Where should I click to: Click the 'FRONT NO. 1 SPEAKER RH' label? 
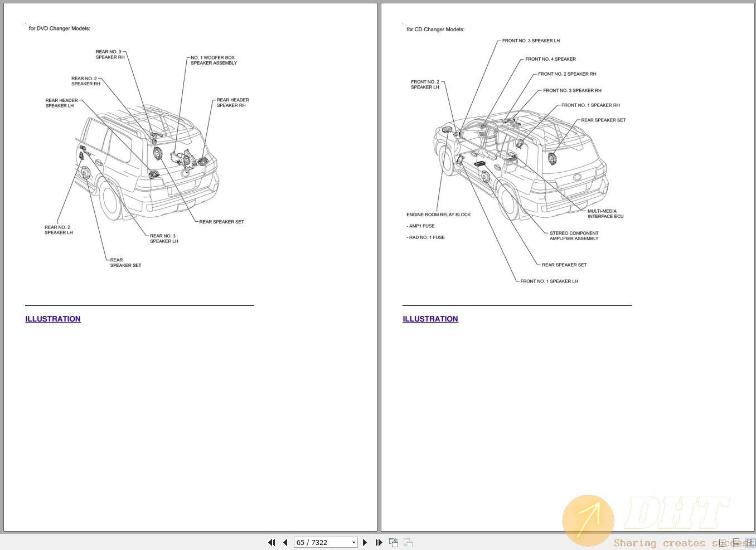pyautogui.click(x=590, y=105)
